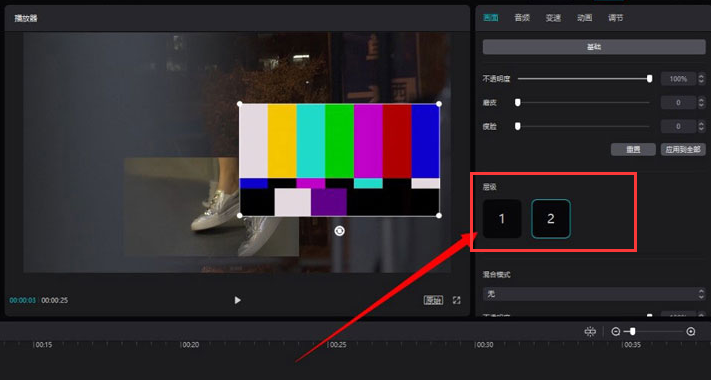Open the 调节 adjustment tab
Screen dimensions: 711x380
(x=615, y=18)
